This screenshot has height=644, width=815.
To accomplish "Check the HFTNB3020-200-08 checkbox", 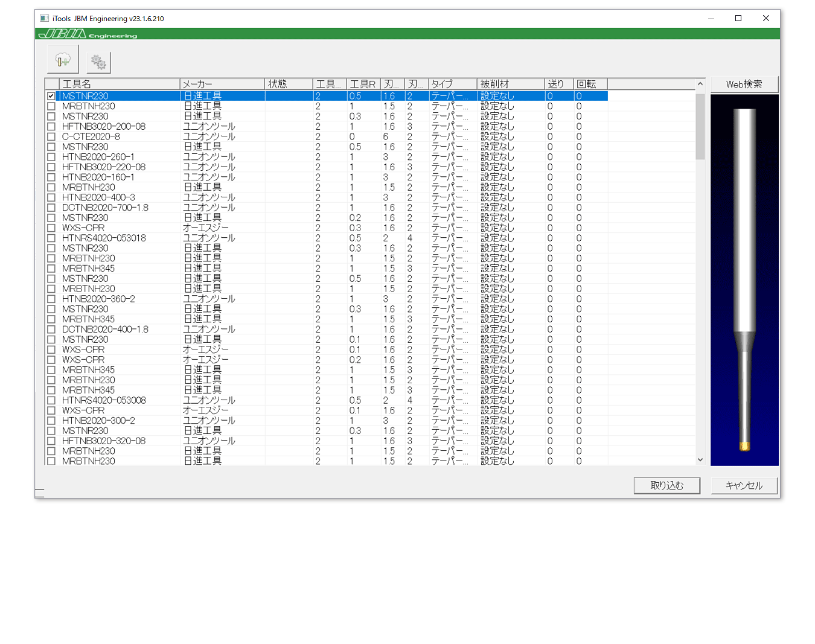I will 51,127.
